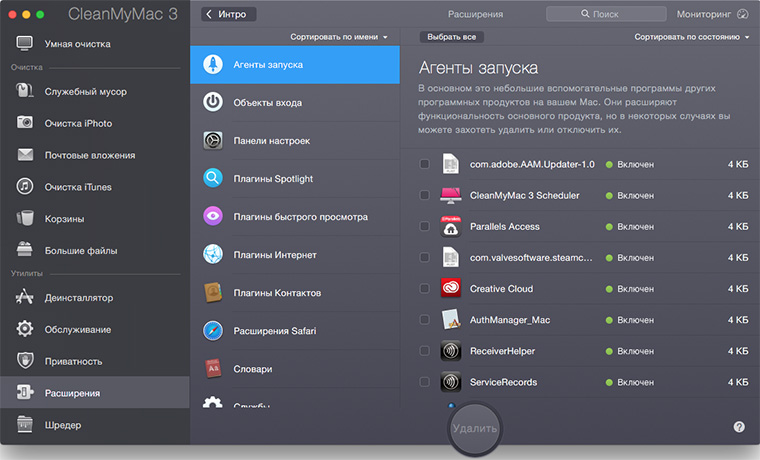Click the AuthManager_Mac app icon

point(451,319)
